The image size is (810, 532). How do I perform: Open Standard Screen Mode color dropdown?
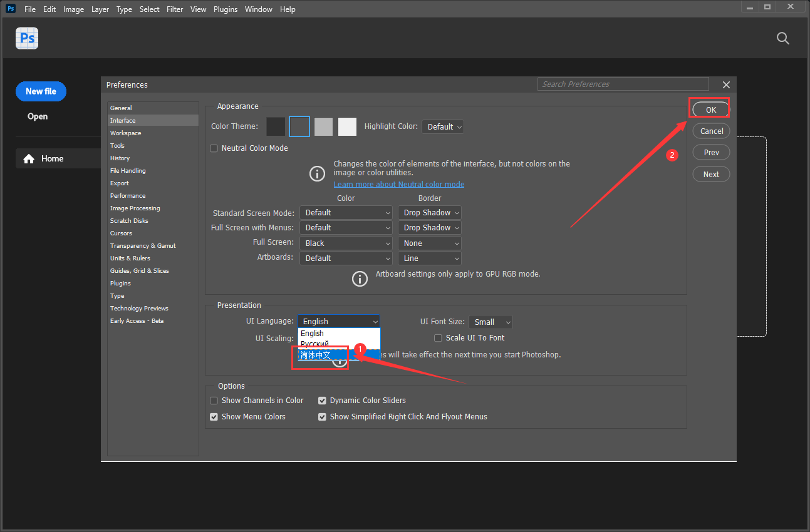pos(346,213)
